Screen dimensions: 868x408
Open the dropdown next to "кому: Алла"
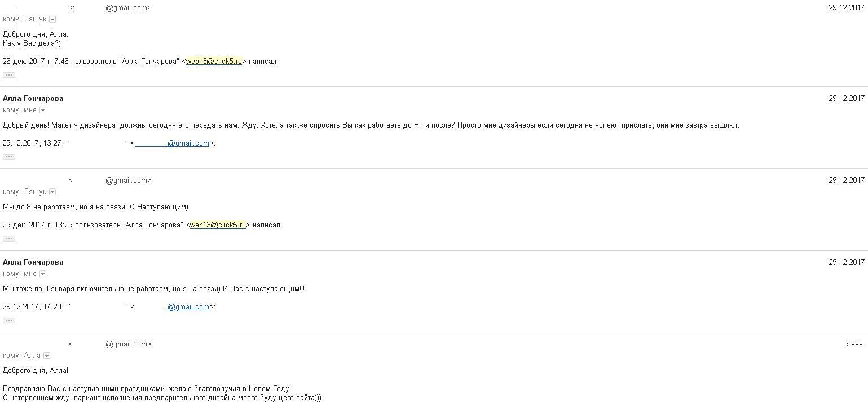pyautogui.click(x=47, y=356)
